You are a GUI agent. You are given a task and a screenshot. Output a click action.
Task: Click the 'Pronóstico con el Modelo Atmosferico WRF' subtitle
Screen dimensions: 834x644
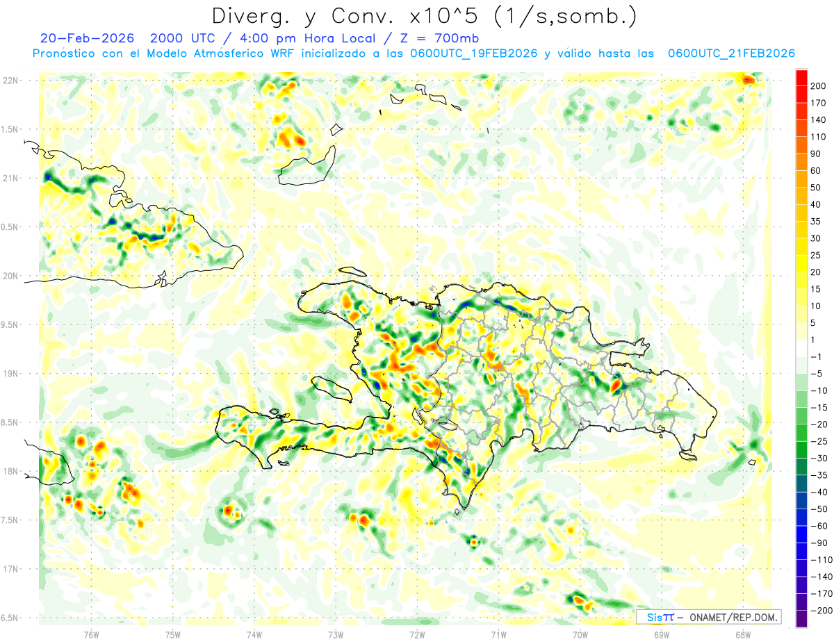pos(414,53)
